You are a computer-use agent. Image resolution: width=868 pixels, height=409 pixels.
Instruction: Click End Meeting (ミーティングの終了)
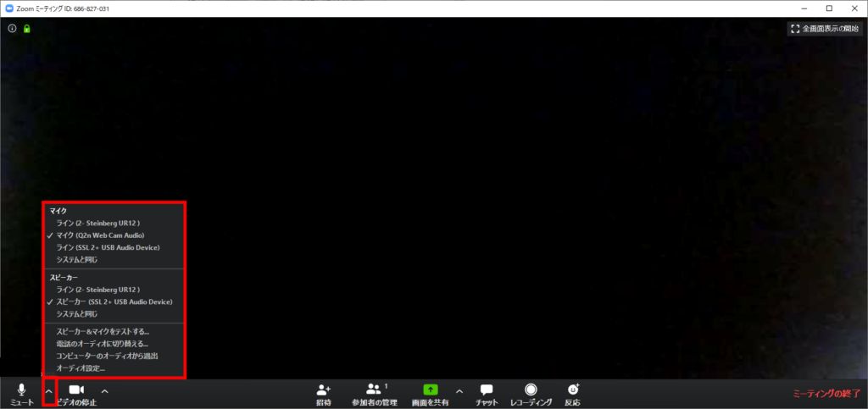826,394
